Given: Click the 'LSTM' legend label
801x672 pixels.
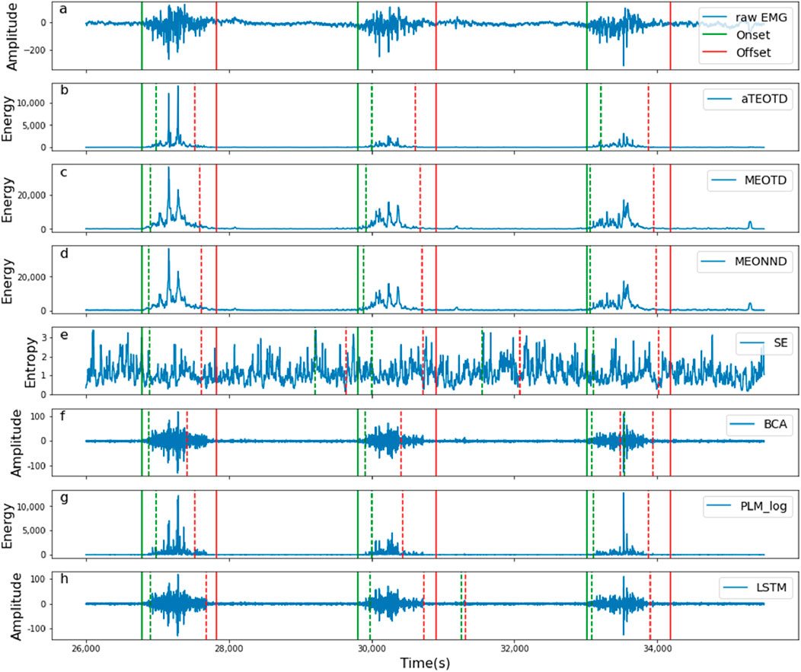Looking at the screenshot, I should pyautogui.click(x=771, y=588).
